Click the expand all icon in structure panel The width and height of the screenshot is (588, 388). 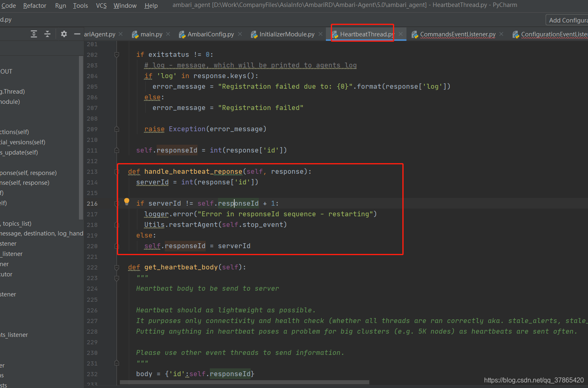click(x=34, y=34)
